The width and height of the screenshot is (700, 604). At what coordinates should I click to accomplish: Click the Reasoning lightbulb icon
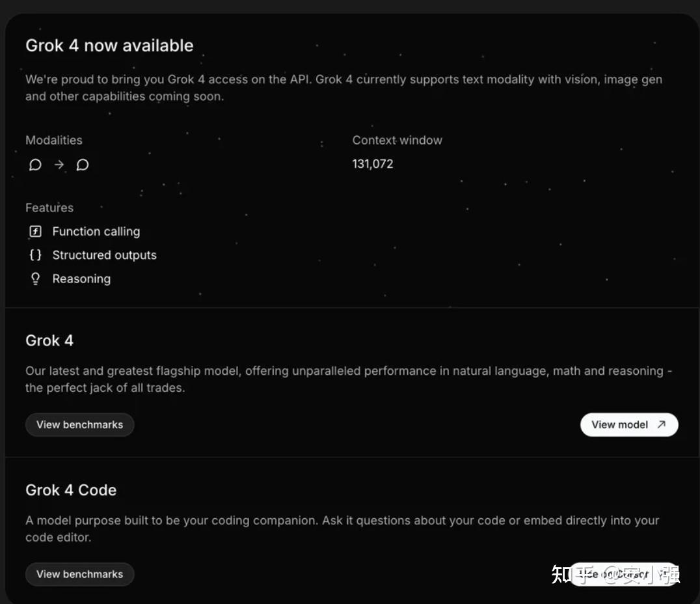coord(36,279)
